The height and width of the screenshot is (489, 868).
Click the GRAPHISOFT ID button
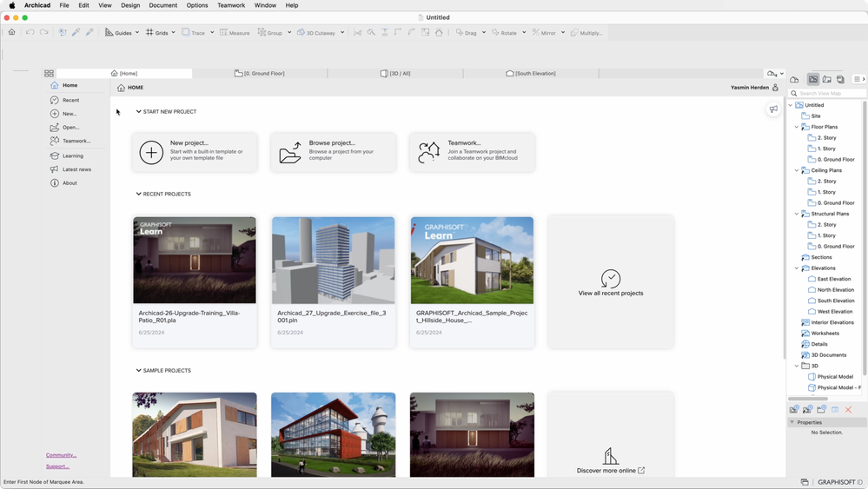point(840,482)
